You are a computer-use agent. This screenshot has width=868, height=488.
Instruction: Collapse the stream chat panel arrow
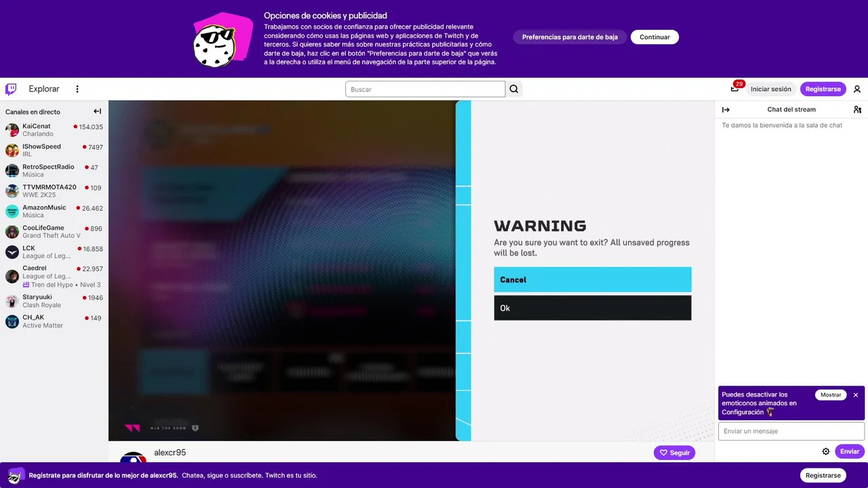[x=726, y=109]
